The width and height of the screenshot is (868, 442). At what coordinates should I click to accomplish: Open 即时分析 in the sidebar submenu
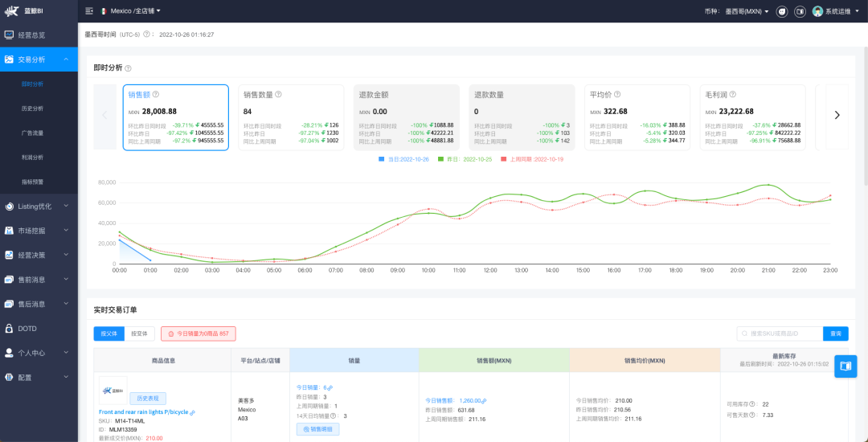tap(39, 84)
